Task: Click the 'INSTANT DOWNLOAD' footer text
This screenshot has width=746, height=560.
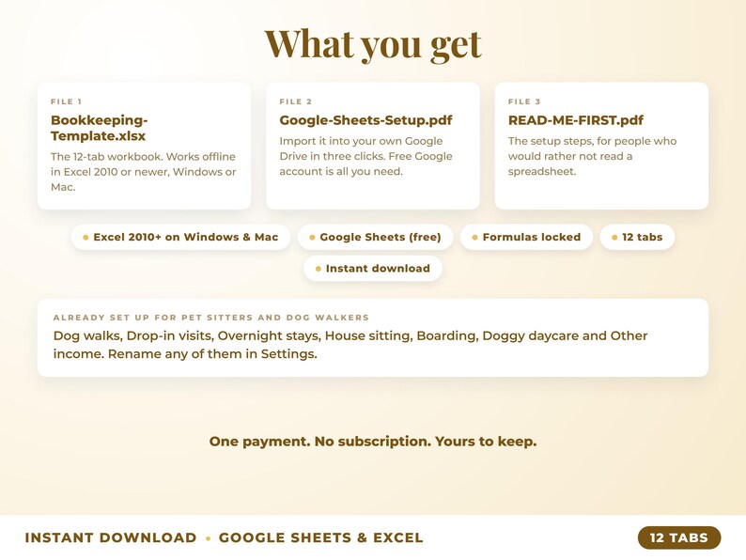Action: click(x=111, y=537)
